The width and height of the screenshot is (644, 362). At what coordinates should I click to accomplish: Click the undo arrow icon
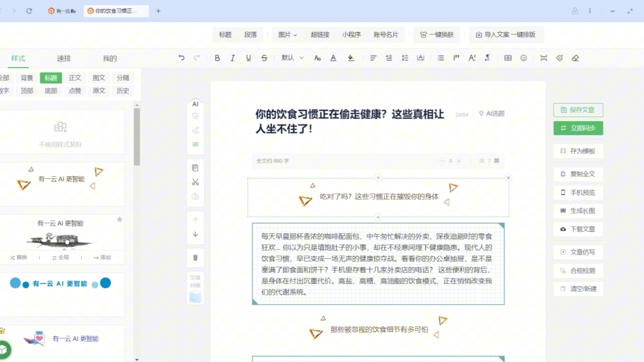[x=182, y=58]
